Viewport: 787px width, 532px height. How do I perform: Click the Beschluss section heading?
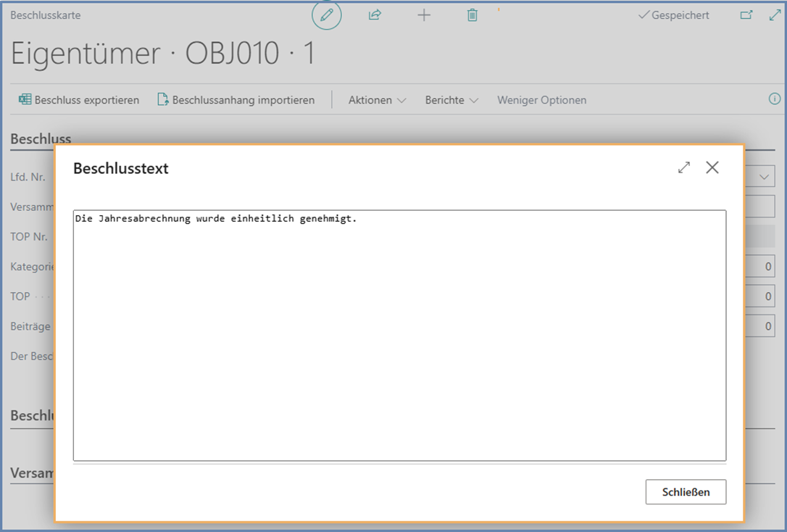41,138
